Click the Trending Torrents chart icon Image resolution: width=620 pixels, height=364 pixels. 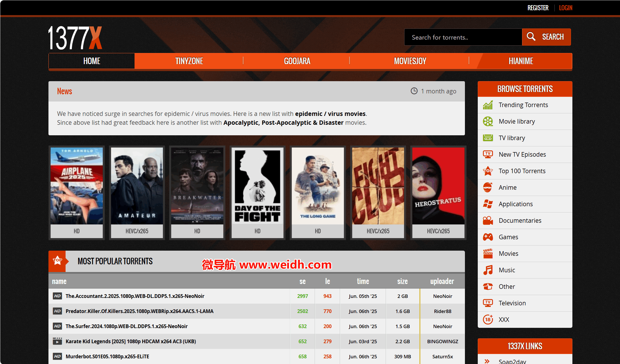point(488,105)
